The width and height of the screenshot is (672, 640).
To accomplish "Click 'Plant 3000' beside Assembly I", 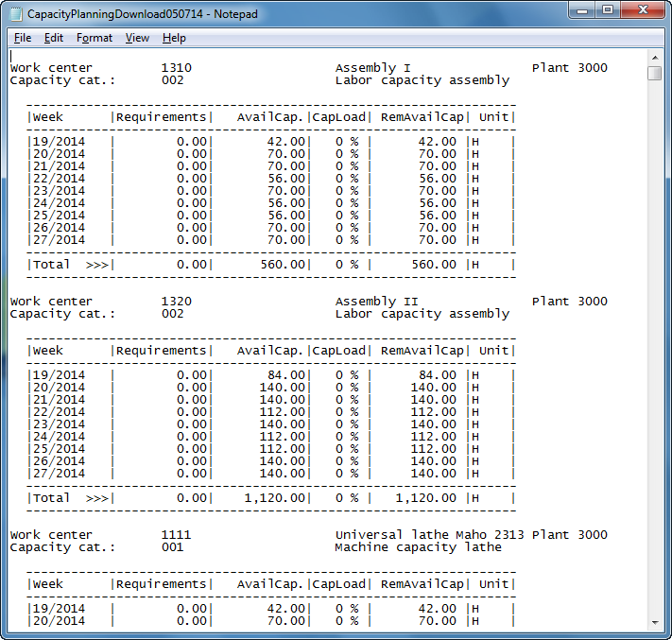I will click(x=570, y=68).
